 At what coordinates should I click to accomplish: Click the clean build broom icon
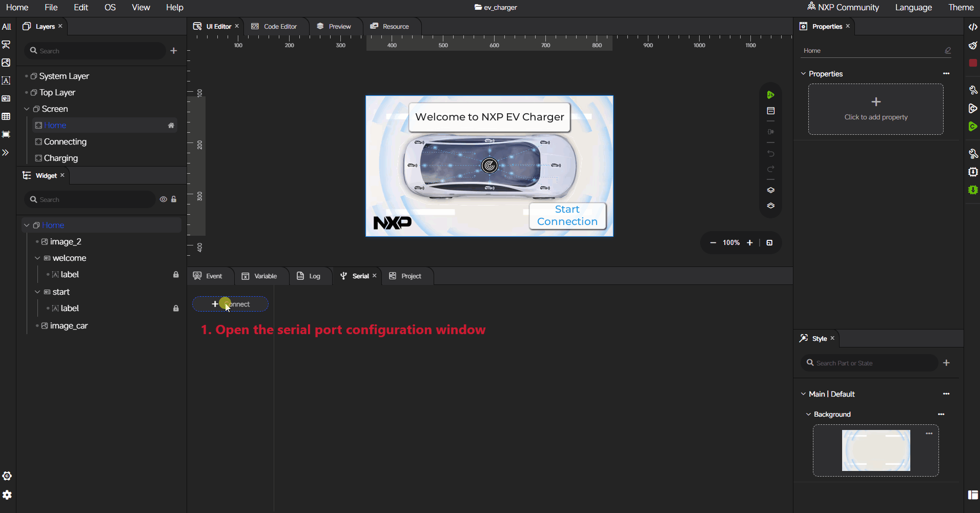973,46
